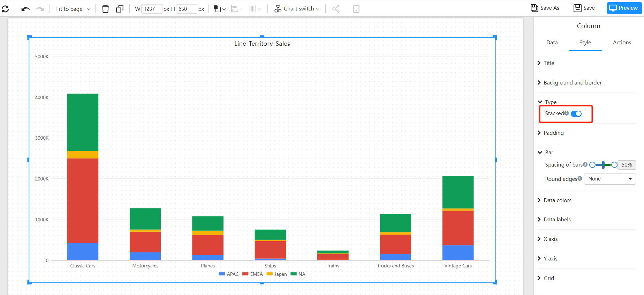Screen dimensions: 644x295
Task: Click the mobile layout icon
Action: 356,9
